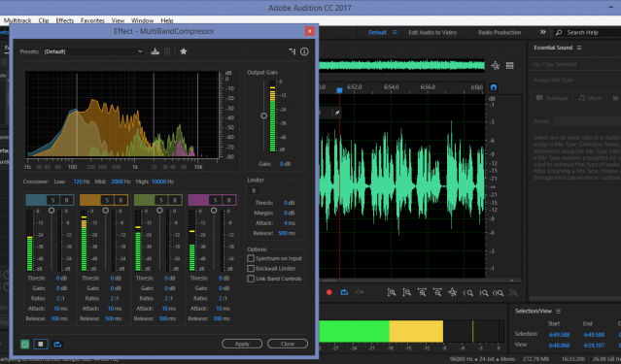
Task: Open the Default workspace menu icon
Action: tap(395, 32)
